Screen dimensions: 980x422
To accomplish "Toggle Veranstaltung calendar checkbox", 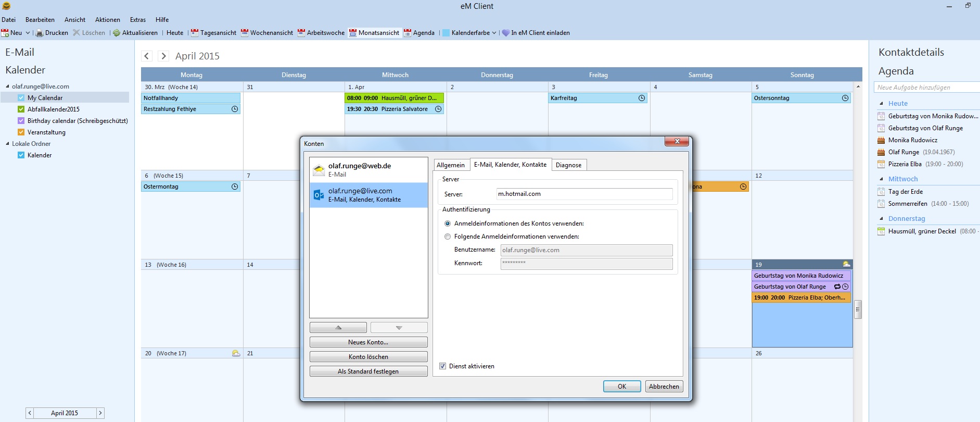I will 21,132.
